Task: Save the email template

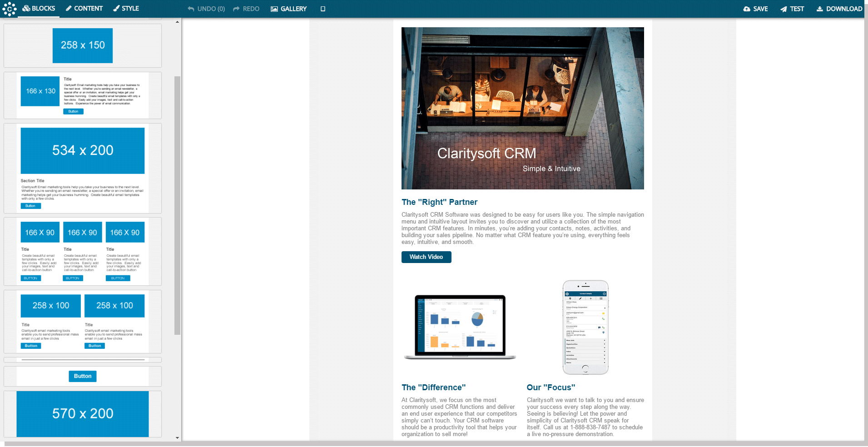Action: coord(755,9)
